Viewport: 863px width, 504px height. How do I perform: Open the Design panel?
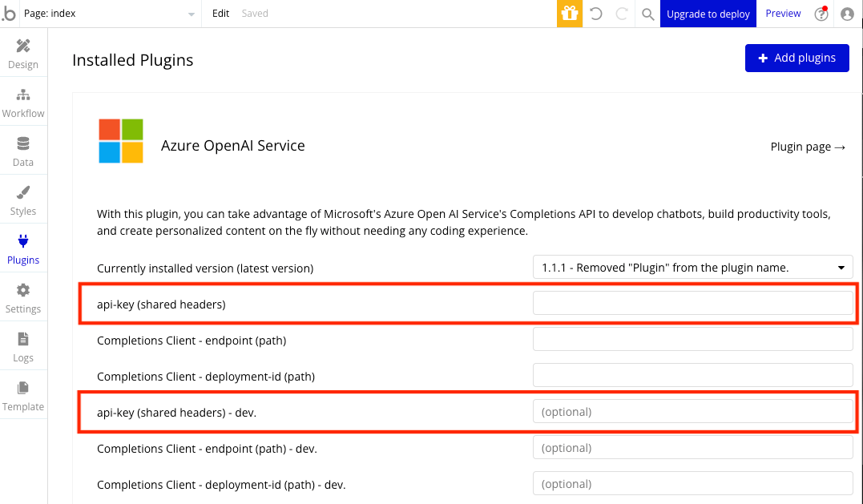pyautogui.click(x=22, y=54)
